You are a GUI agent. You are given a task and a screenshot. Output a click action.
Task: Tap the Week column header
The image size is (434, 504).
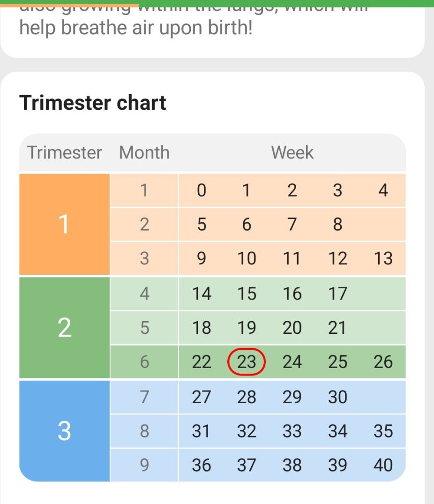tap(292, 152)
